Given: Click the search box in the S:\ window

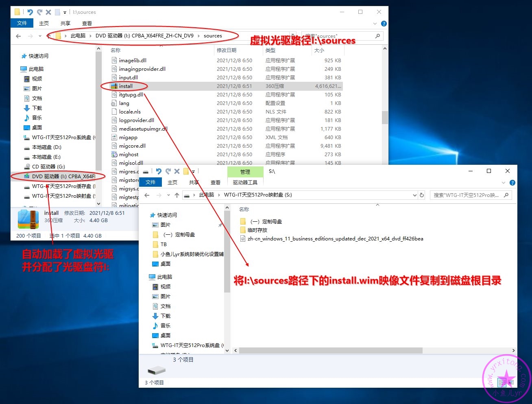Looking at the screenshot, I should [x=471, y=195].
